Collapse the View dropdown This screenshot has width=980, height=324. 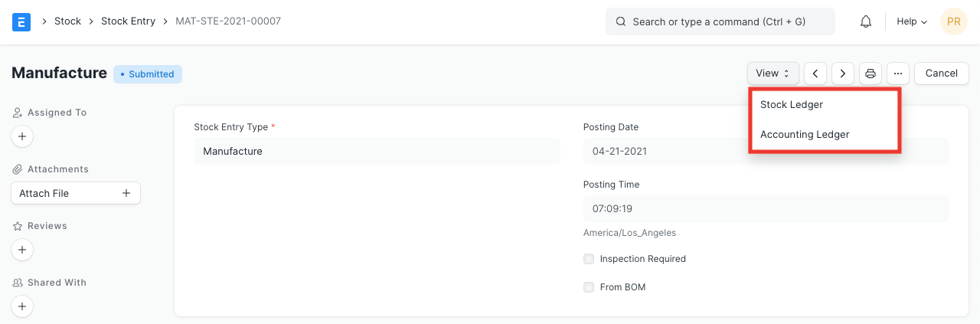(x=773, y=74)
